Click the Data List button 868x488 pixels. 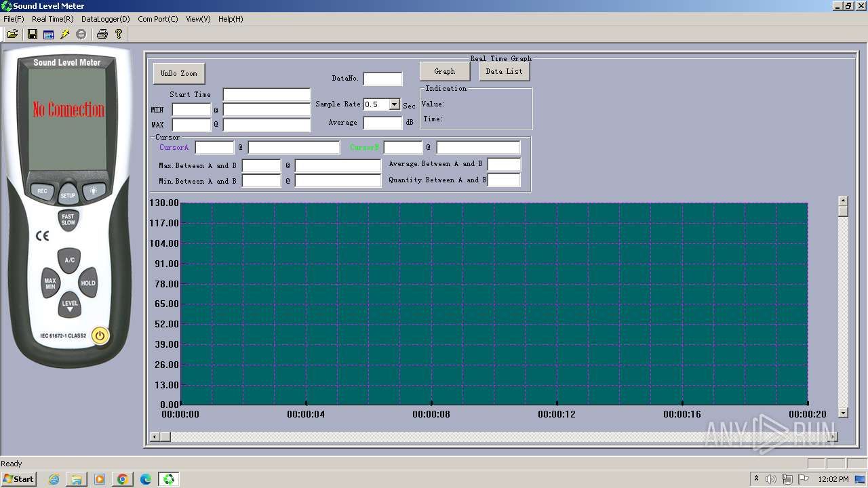point(505,71)
